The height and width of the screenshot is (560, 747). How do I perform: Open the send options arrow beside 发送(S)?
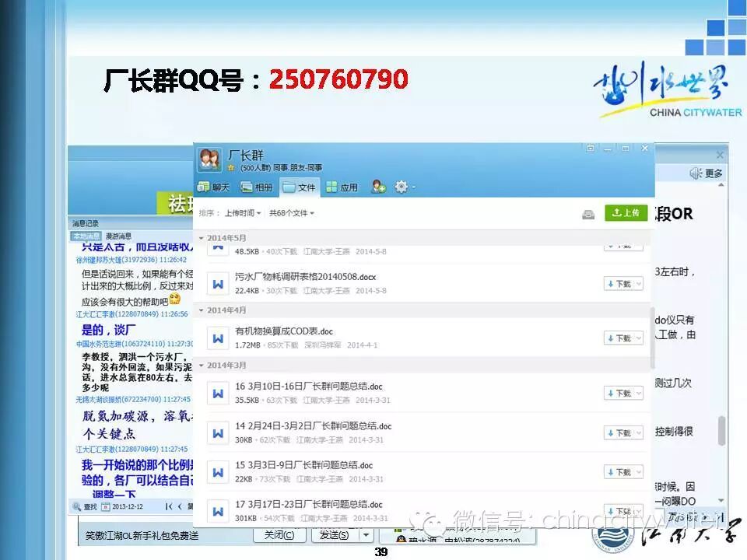[366, 535]
